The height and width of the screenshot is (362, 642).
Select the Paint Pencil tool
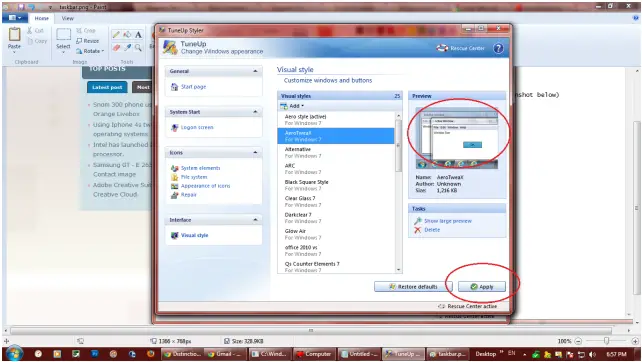(x=116, y=35)
